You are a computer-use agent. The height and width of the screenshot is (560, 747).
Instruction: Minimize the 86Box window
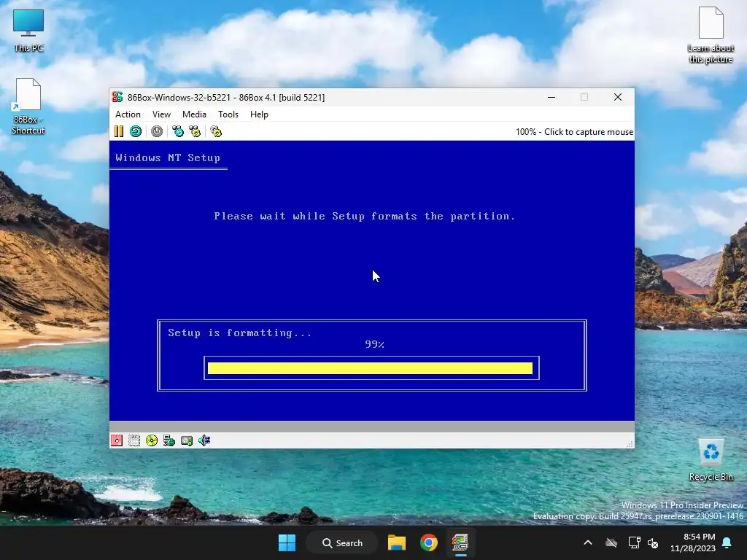551,97
